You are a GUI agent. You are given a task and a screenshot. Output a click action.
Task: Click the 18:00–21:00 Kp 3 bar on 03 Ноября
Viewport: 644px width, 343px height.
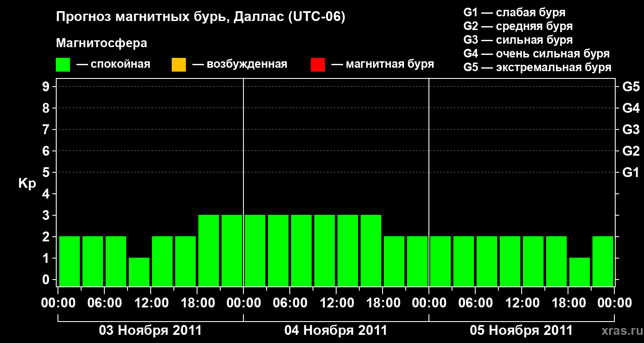coord(209,250)
